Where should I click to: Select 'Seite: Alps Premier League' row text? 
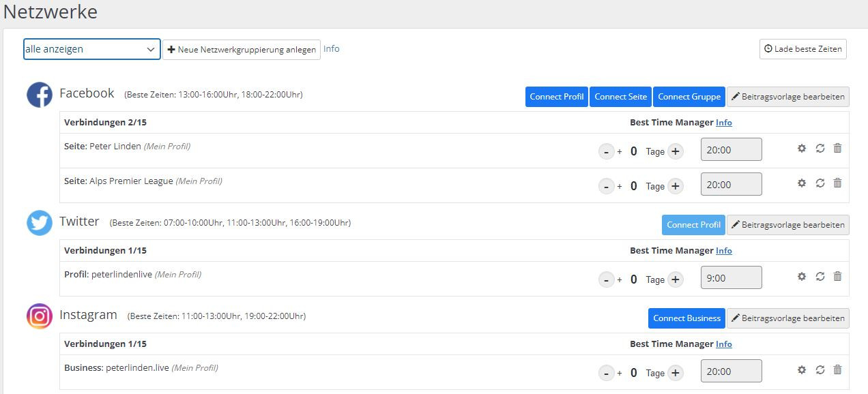(x=119, y=181)
